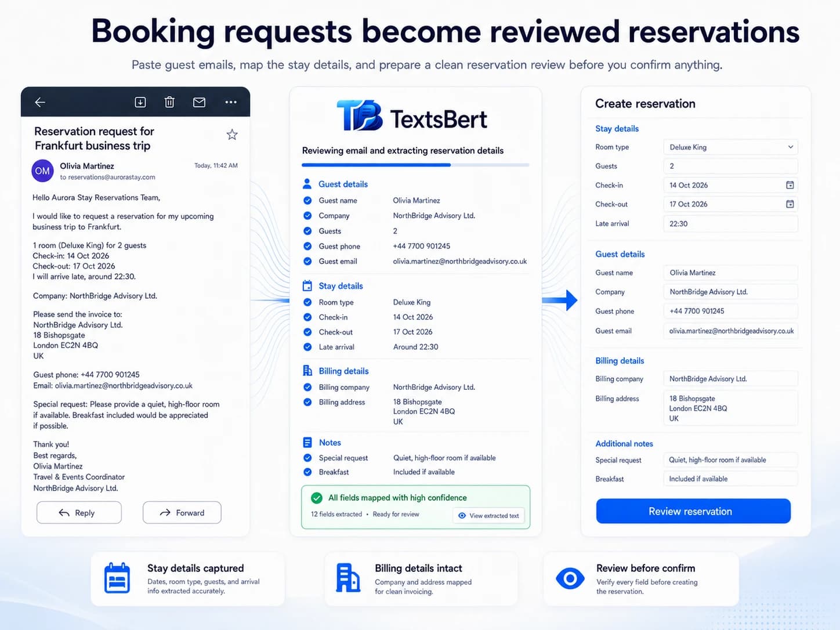Click the reservations@aurorastay.com recipient address
This screenshot has height=630, width=840.
tap(111, 177)
